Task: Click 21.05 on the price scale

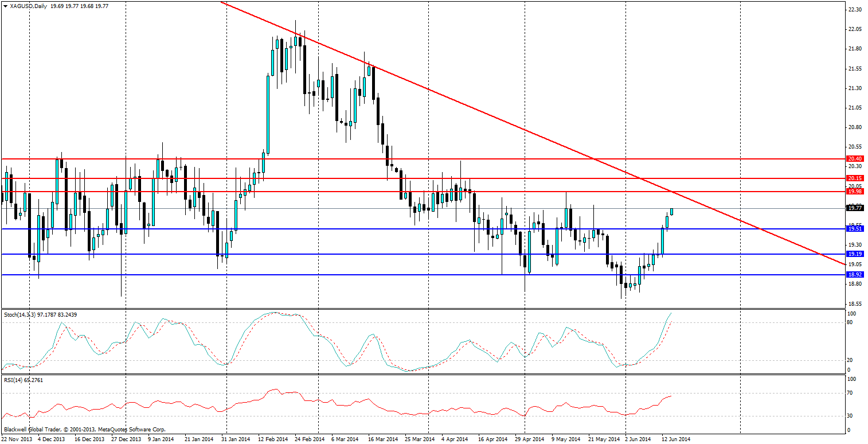Action: point(855,108)
